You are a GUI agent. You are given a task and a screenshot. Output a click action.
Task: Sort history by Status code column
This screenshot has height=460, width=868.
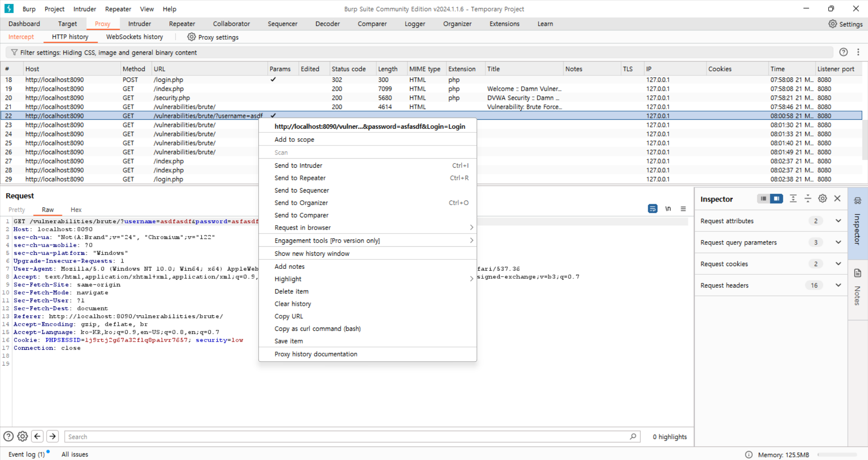point(352,69)
